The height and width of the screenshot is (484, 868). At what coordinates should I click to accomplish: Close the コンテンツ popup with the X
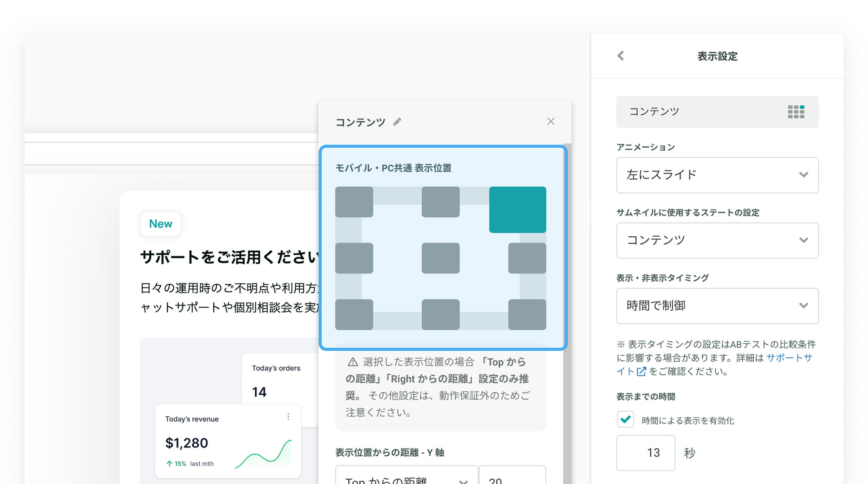pyautogui.click(x=551, y=121)
